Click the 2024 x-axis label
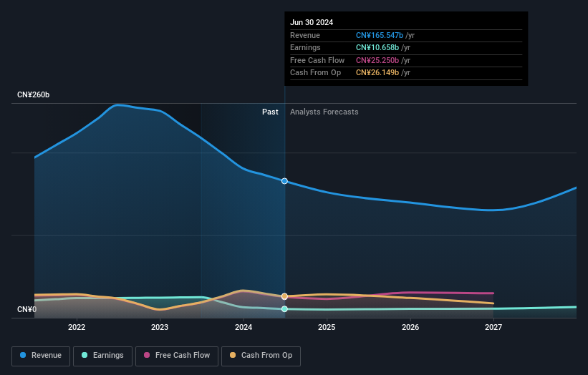This screenshot has width=588, height=375. click(244, 328)
